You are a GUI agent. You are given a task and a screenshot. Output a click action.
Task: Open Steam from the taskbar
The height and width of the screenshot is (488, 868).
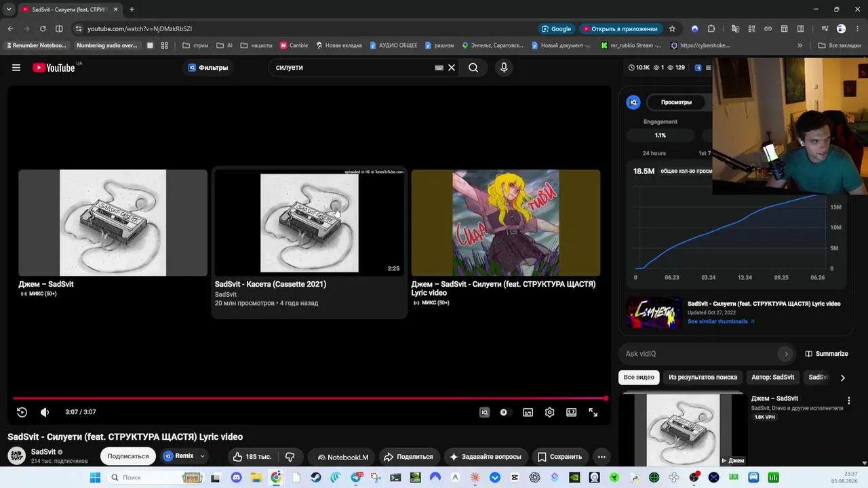click(316, 478)
